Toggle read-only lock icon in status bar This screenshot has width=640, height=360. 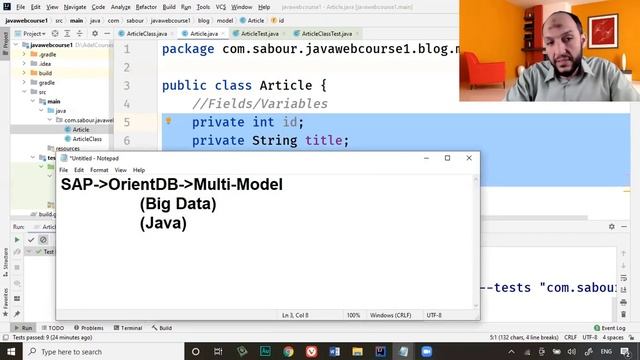coord(631,338)
